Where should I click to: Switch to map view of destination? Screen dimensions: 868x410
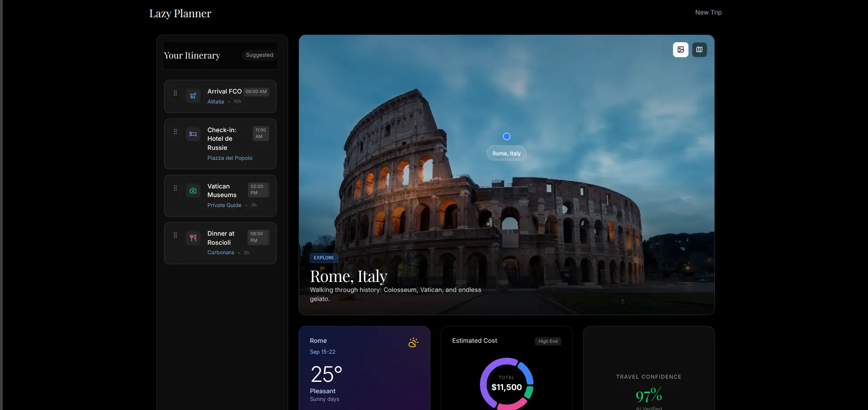coord(699,49)
